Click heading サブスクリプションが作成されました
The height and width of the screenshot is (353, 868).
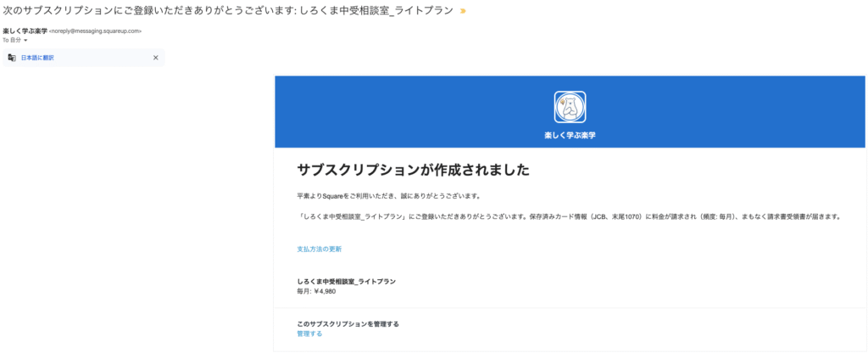pyautogui.click(x=413, y=170)
